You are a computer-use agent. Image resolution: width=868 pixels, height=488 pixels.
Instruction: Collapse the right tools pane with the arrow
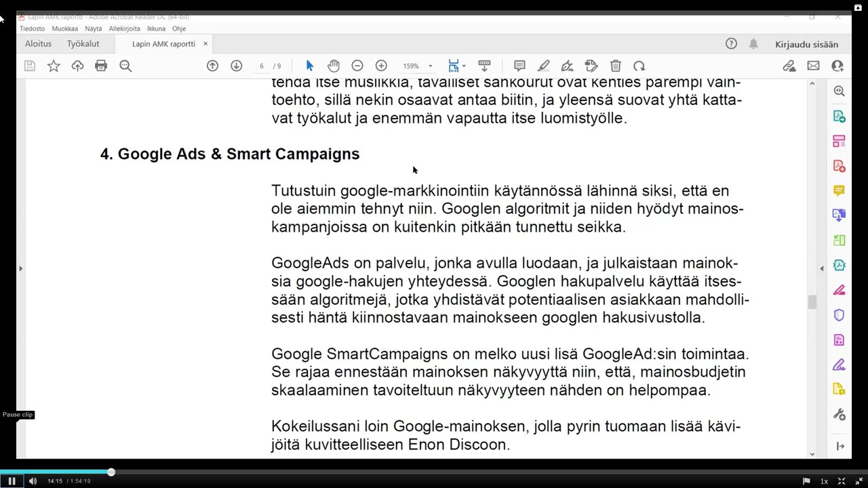point(840,446)
